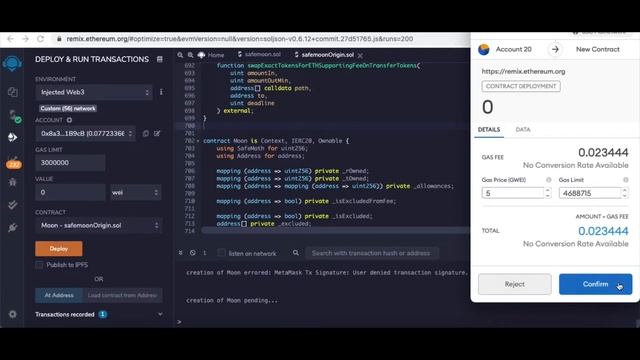Go back in the browser
Image resolution: width=640 pixels, height=360 pixels.
10,39
